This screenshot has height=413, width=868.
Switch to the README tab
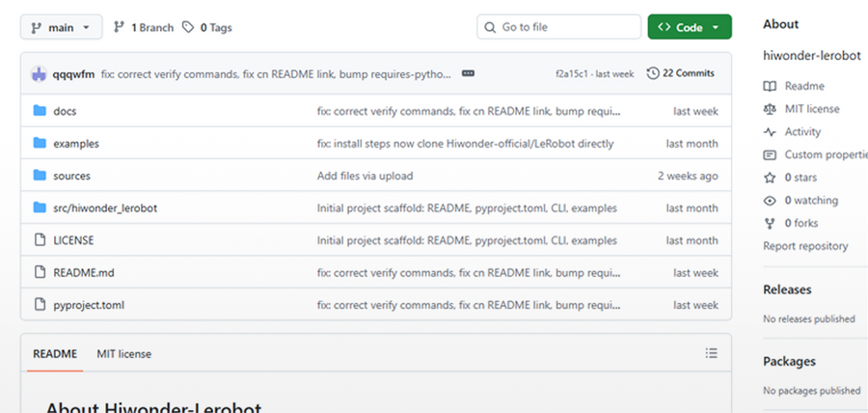point(55,354)
